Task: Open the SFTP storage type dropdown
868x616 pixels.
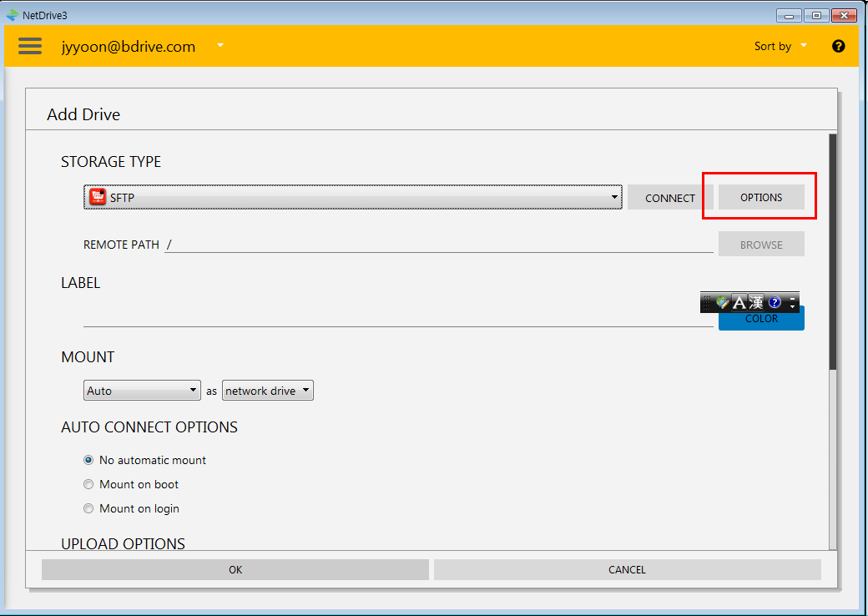Action: (x=353, y=197)
